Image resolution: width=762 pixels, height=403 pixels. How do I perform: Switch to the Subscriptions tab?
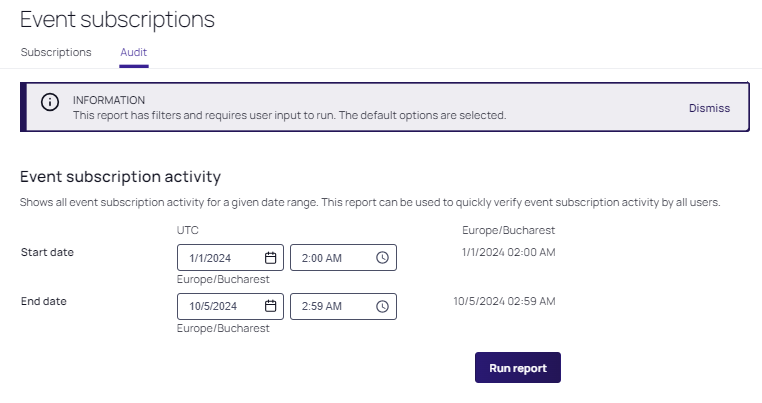[56, 52]
